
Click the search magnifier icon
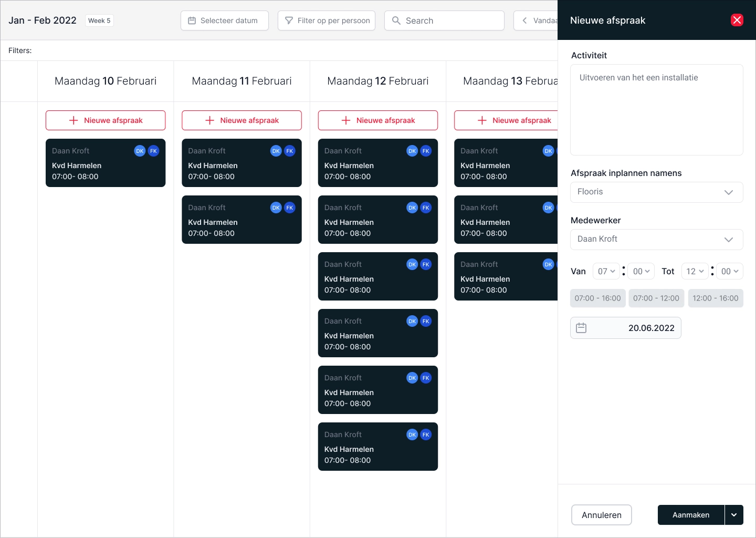pyautogui.click(x=396, y=20)
